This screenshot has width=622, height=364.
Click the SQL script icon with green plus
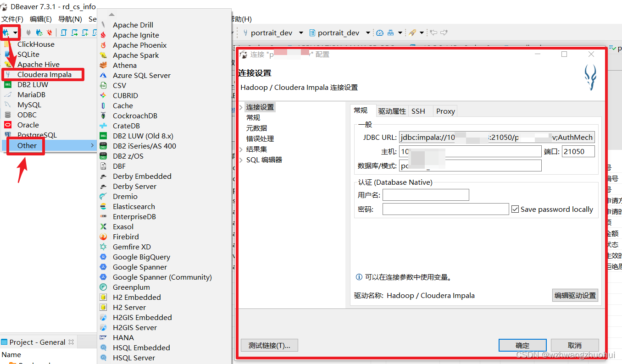point(85,33)
